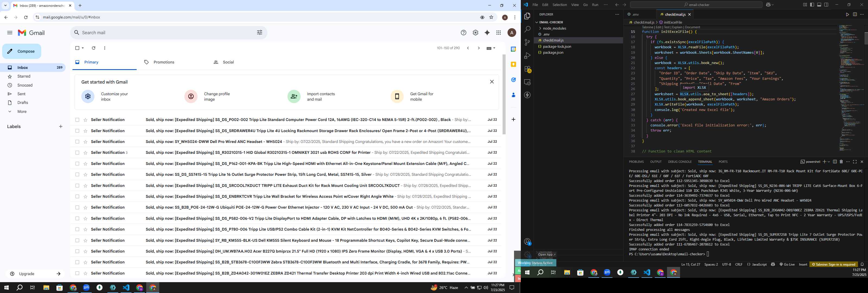Open the Gemini sparkle icon in Gmail
This screenshot has height=293, width=868.
(x=487, y=33)
